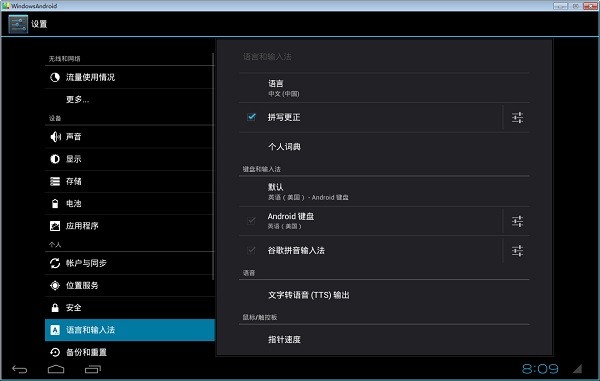Click the 8:09 clock

coord(540,369)
